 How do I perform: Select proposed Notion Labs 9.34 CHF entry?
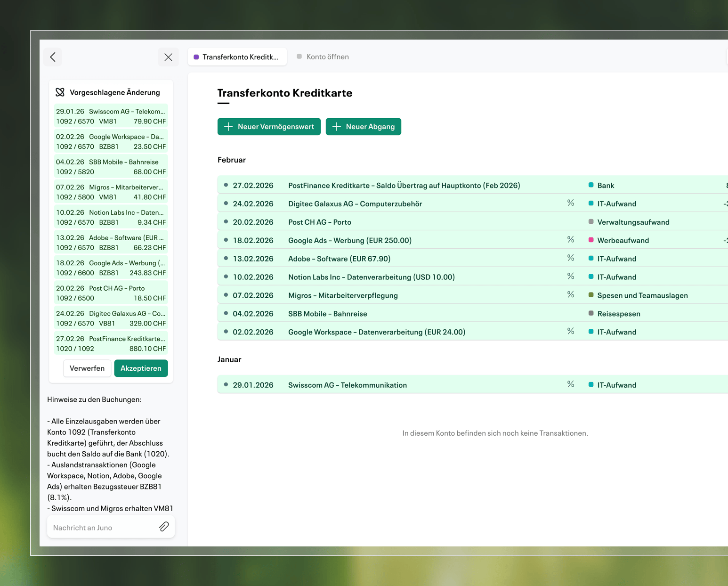(x=111, y=217)
